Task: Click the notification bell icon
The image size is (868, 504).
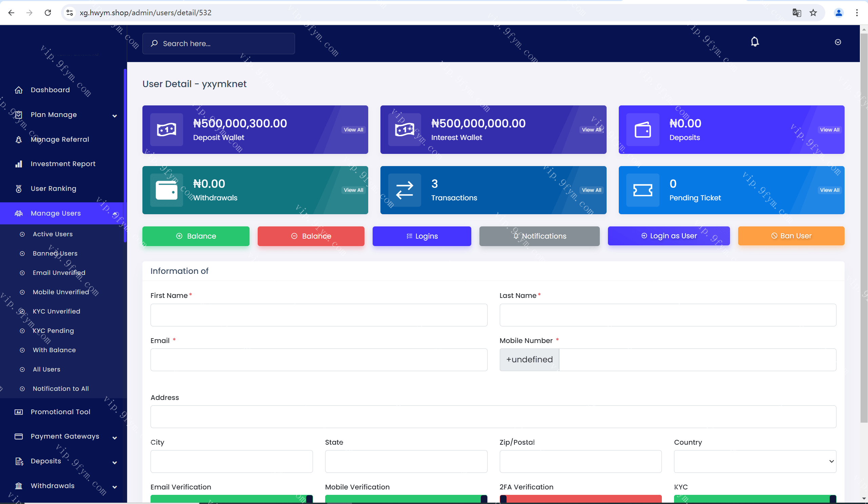Action: (754, 42)
